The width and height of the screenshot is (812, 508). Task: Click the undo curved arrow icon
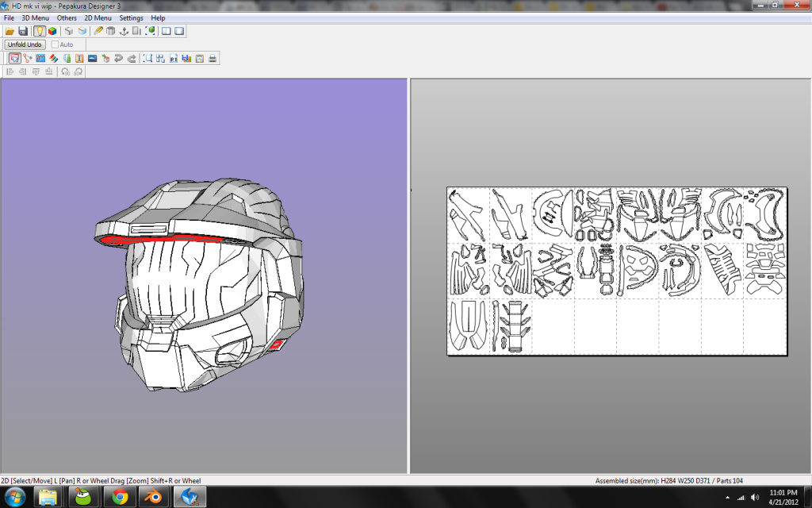click(118, 59)
